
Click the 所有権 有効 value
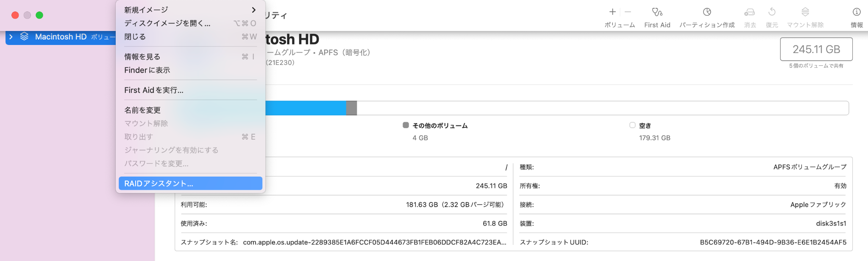(x=840, y=186)
